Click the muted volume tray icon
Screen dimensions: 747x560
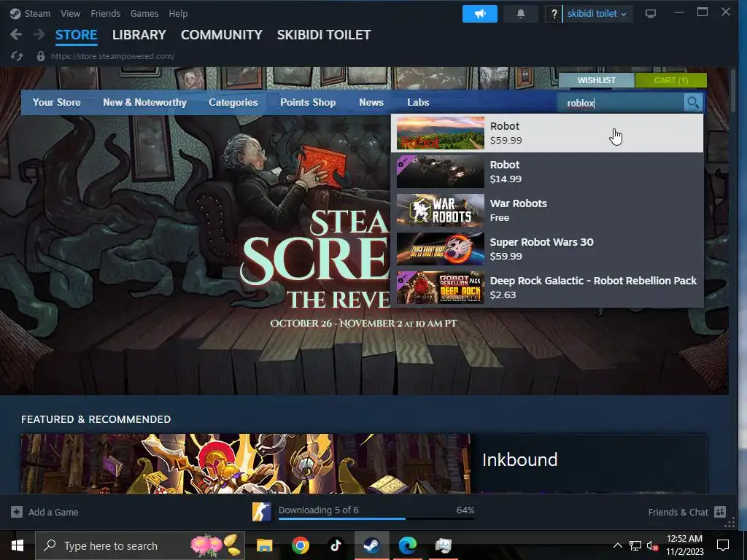(x=652, y=545)
